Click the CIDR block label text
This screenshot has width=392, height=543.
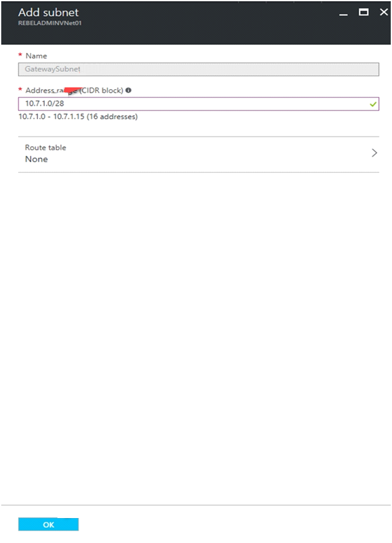point(102,90)
